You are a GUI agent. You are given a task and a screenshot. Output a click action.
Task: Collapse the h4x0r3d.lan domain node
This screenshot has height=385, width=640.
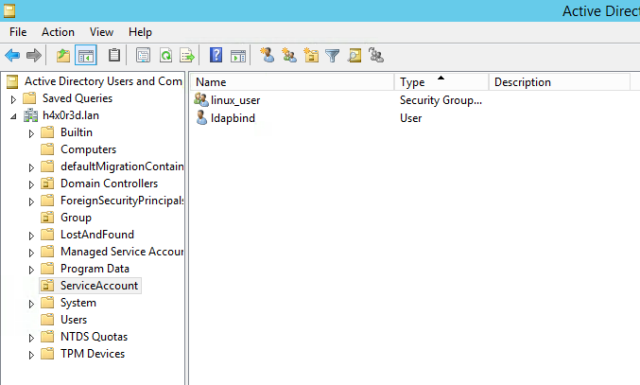[13, 116]
